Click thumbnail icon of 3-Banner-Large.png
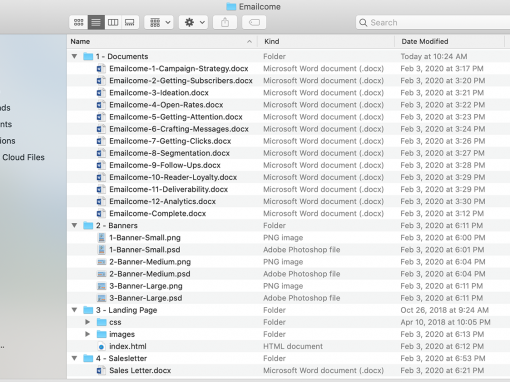510x382 pixels. (x=101, y=286)
